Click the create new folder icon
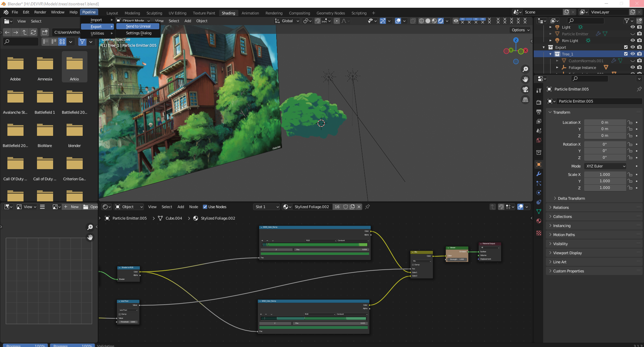Image resolution: width=644 pixels, height=347 pixels. point(45,32)
